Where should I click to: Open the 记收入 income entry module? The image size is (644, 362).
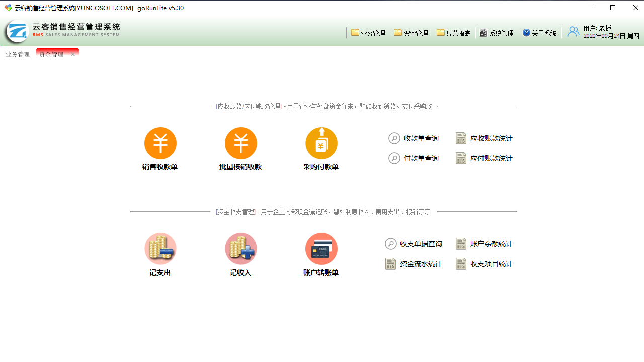[x=240, y=254]
